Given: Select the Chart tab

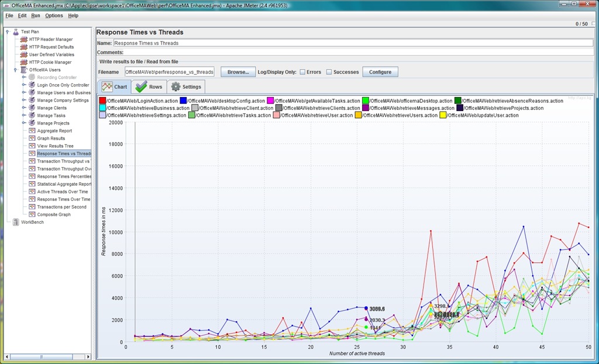Looking at the screenshot, I should tap(114, 87).
